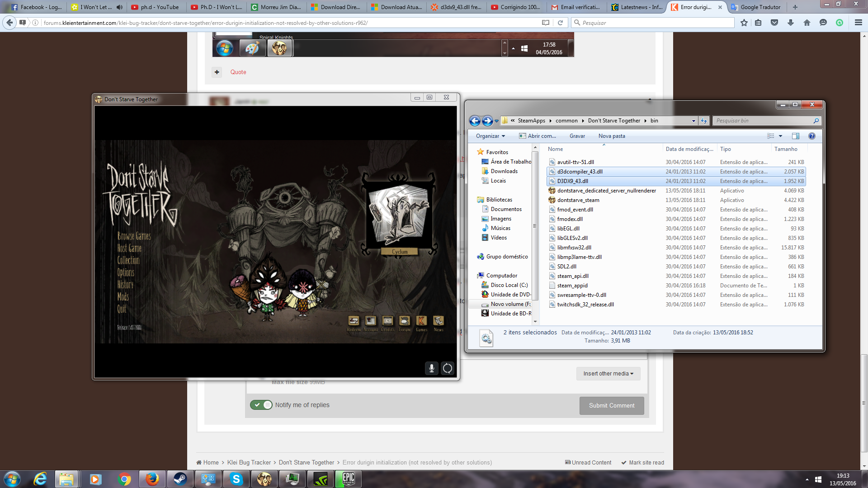Save page to Pocket
The width and height of the screenshot is (868, 488).
pos(774,23)
